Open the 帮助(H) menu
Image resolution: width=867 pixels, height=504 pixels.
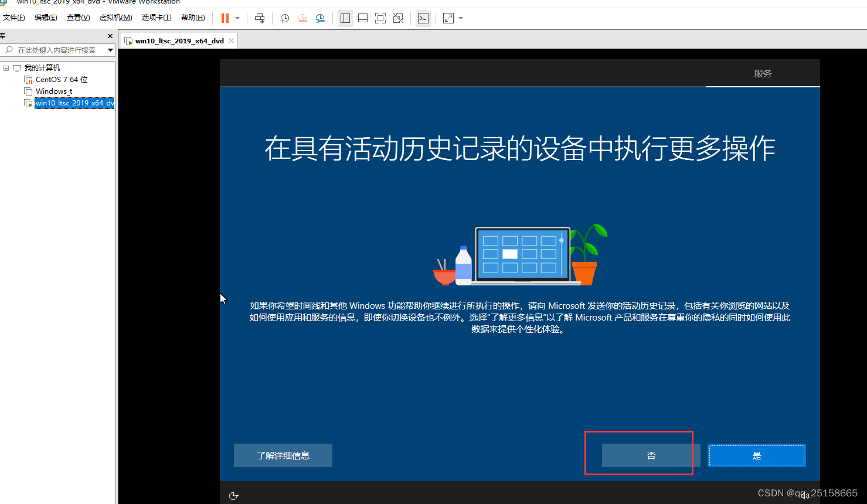point(193,18)
